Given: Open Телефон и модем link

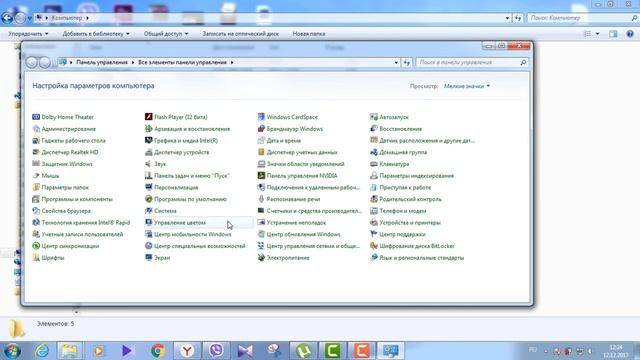Looking at the screenshot, I should 402,211.
